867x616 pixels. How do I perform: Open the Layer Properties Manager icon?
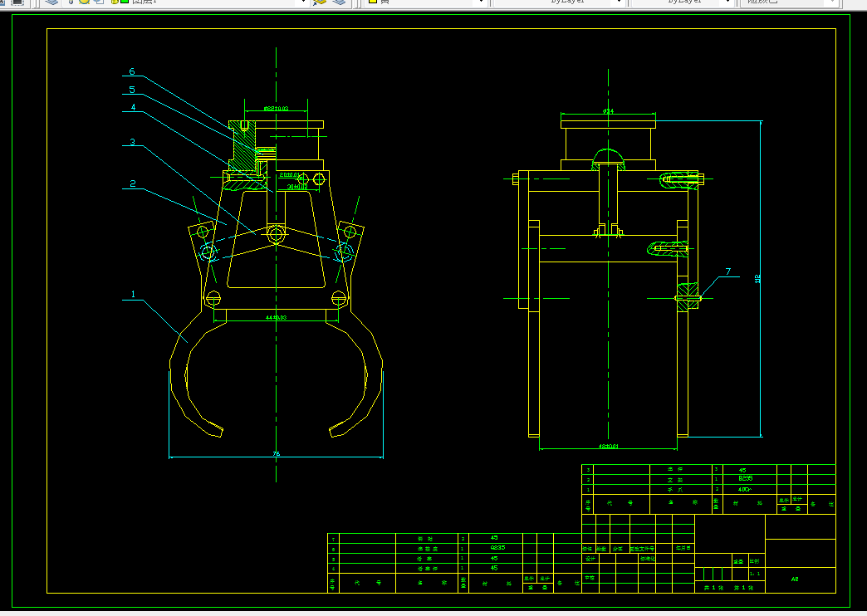click(51, 2)
